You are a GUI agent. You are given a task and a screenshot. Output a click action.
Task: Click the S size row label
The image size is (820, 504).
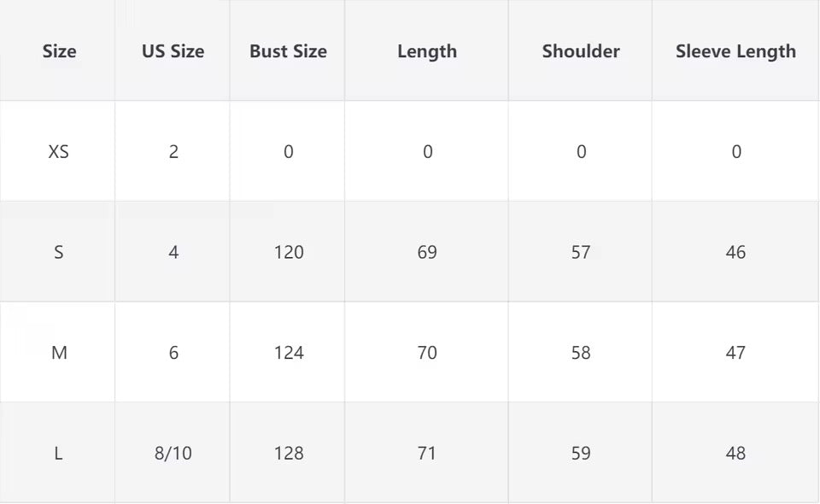[59, 252]
